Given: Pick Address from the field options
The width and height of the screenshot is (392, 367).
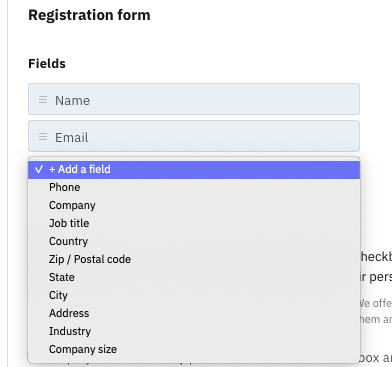Looking at the screenshot, I should [194, 313].
